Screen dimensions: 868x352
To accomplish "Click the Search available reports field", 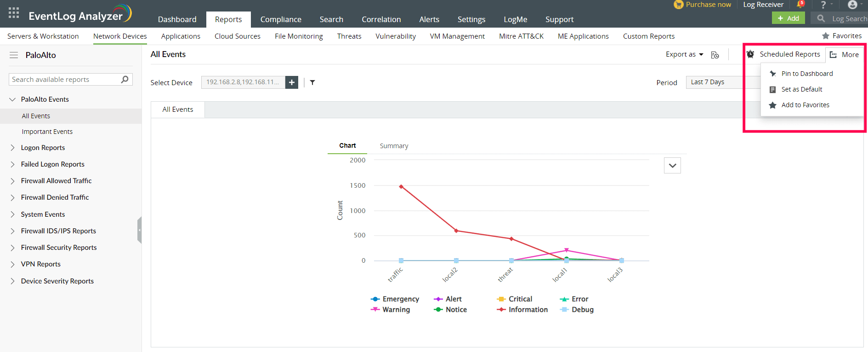I will (64, 80).
